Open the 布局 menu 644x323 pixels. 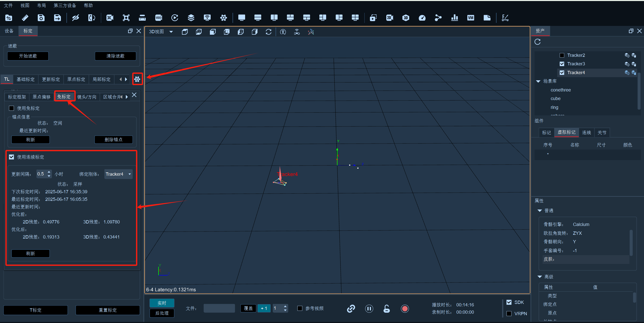coord(41,6)
